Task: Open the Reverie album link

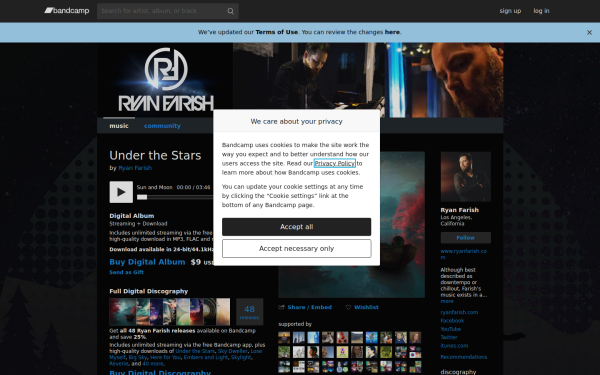Action: click(119, 364)
